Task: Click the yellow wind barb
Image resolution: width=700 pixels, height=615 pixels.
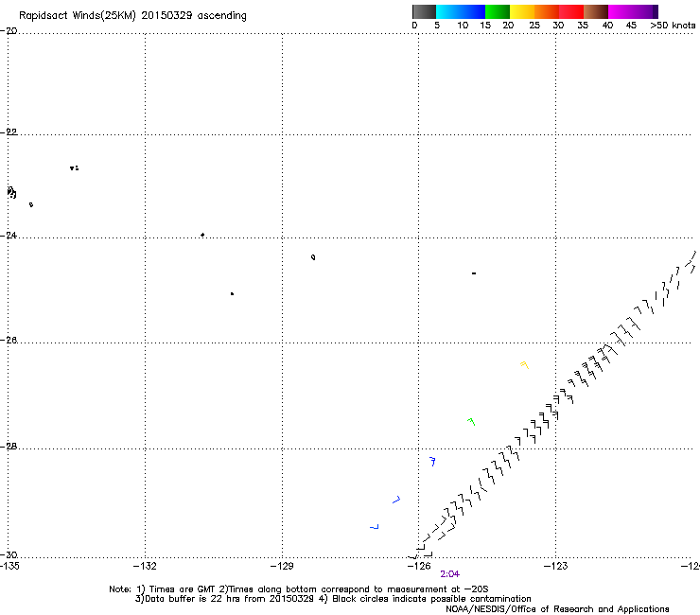Action: pyautogui.click(x=525, y=365)
